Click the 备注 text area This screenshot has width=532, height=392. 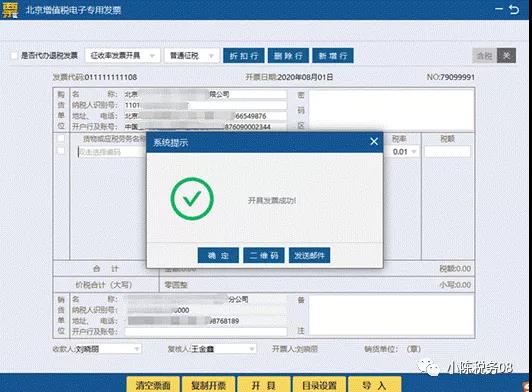391,315
